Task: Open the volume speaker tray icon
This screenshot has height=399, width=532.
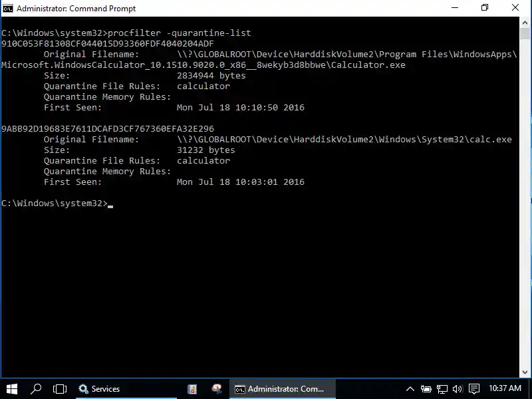Action: [458, 389]
